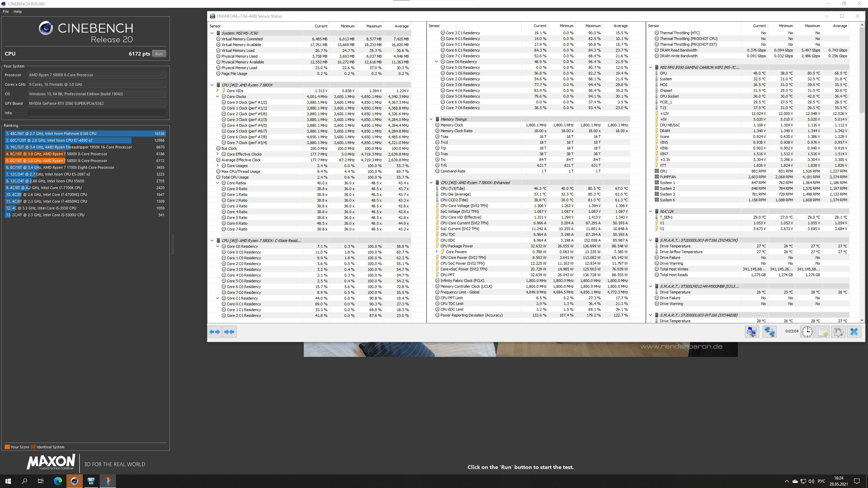
Task: Expand the Core Powers node
Action: point(437,252)
